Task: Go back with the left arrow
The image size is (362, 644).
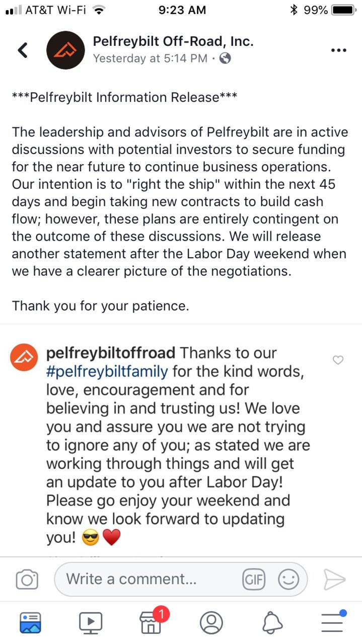Action: (x=23, y=50)
